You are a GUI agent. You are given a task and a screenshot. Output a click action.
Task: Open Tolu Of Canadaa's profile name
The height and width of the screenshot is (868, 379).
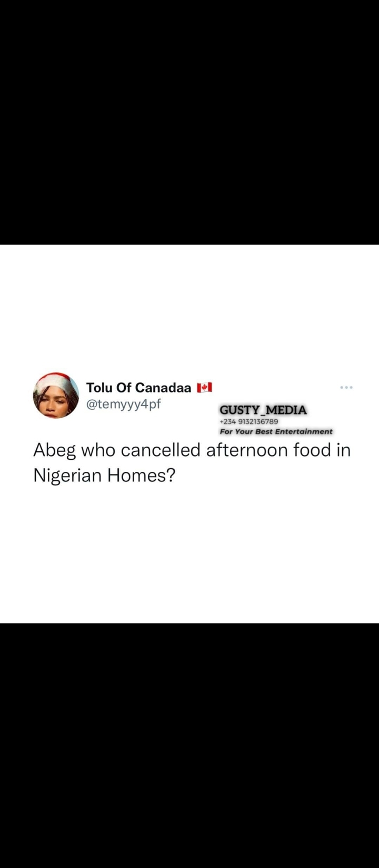tap(138, 388)
